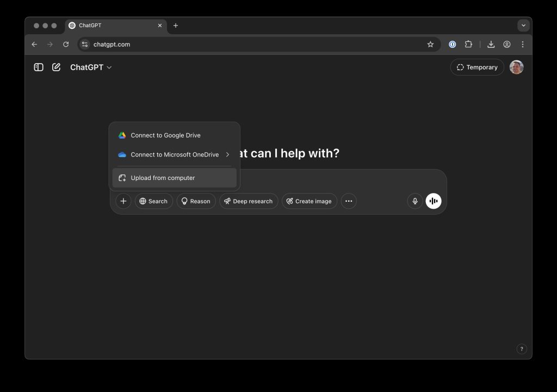
Task: Open the user profile avatar menu
Action: coord(516,67)
